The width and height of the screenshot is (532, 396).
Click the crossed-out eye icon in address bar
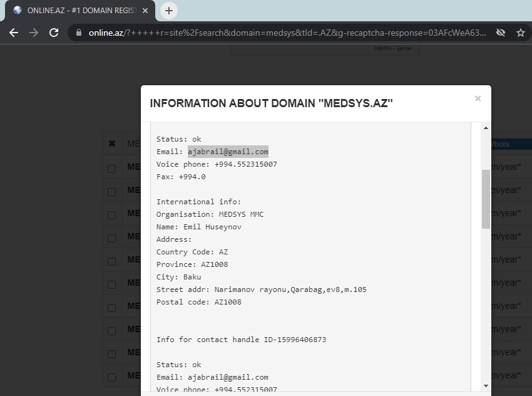point(501,33)
